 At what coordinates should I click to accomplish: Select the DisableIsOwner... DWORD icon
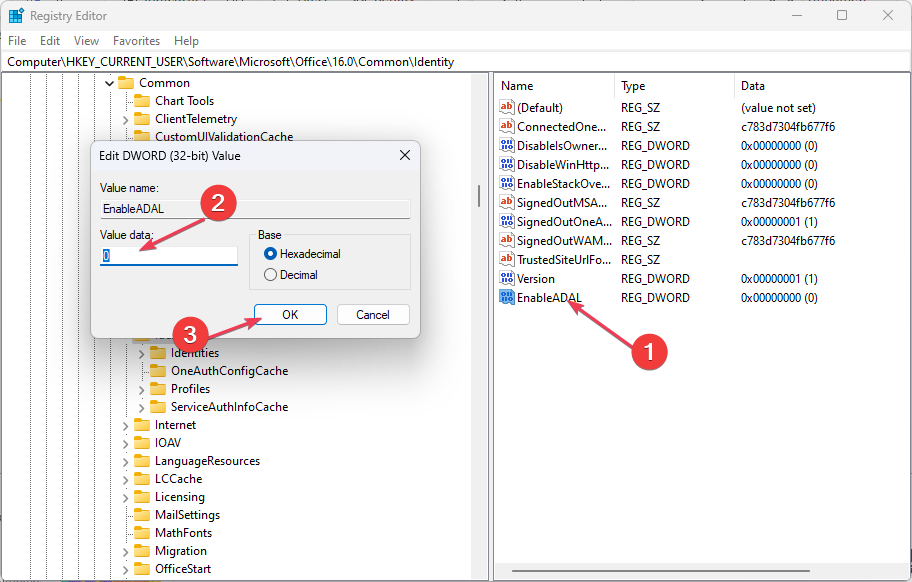[x=507, y=145]
